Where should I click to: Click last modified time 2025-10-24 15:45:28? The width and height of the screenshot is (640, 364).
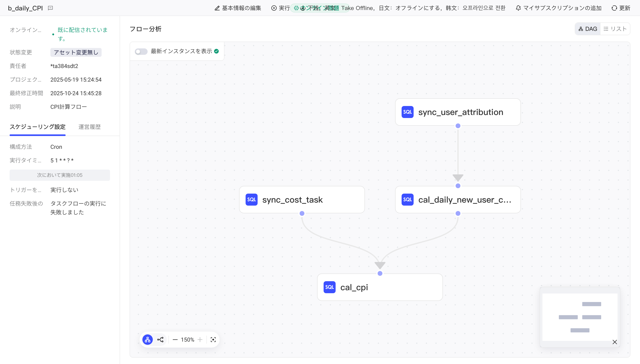pyautogui.click(x=76, y=93)
